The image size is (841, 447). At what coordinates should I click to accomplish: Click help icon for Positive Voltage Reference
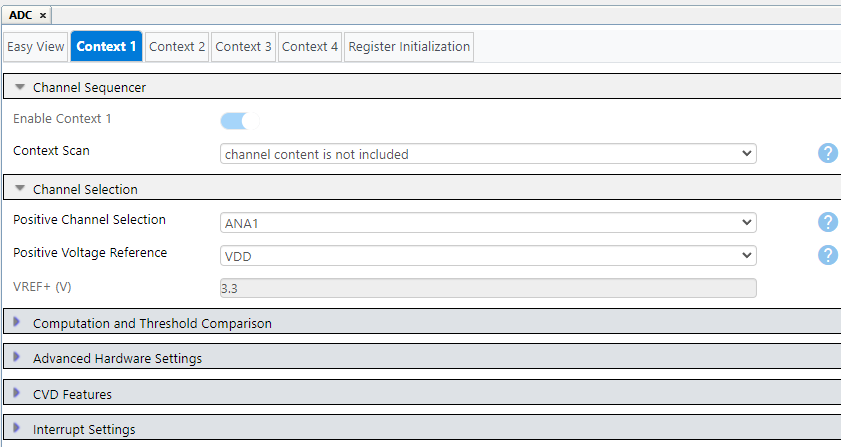(828, 255)
